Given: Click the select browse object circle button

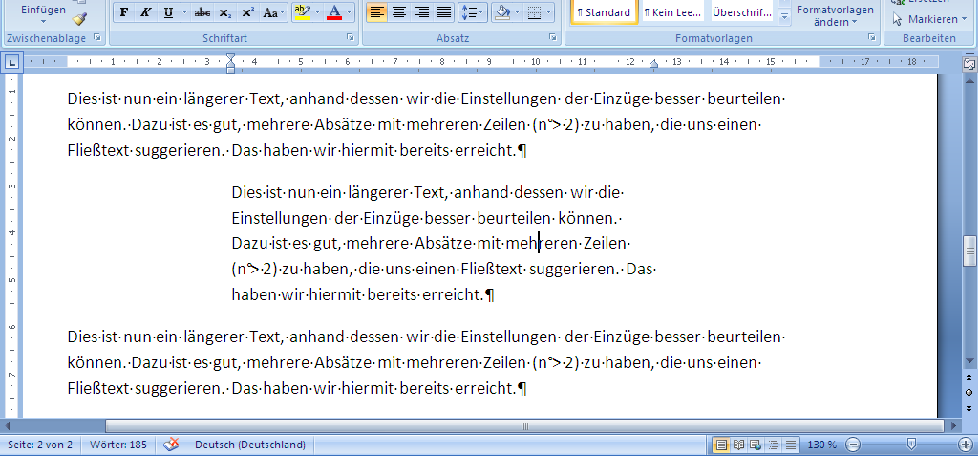Looking at the screenshot, I should (969, 392).
